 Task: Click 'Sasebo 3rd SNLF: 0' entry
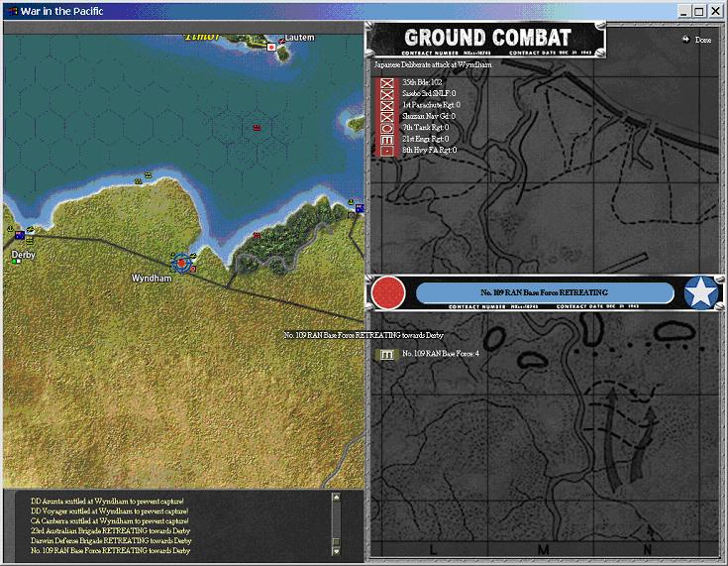(x=429, y=94)
